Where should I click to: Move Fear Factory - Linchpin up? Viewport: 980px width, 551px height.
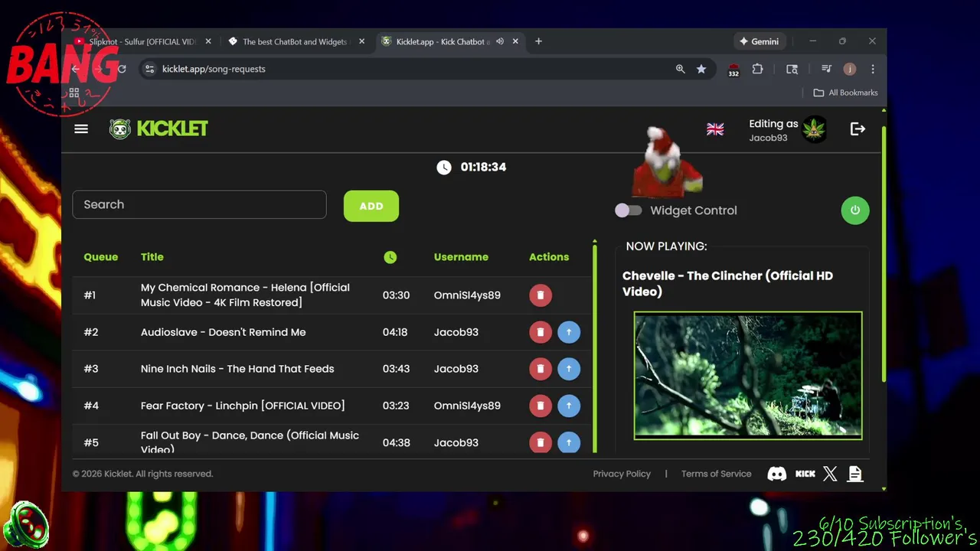569,406
